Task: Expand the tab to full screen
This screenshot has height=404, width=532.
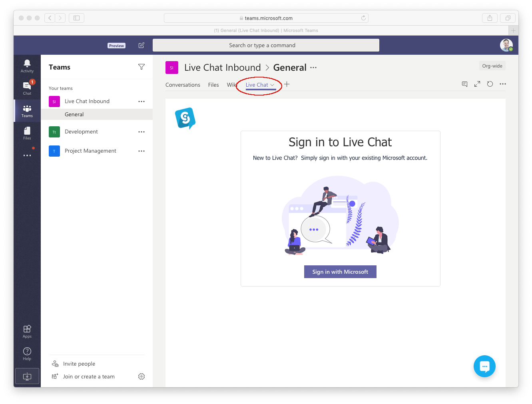Action: point(477,84)
